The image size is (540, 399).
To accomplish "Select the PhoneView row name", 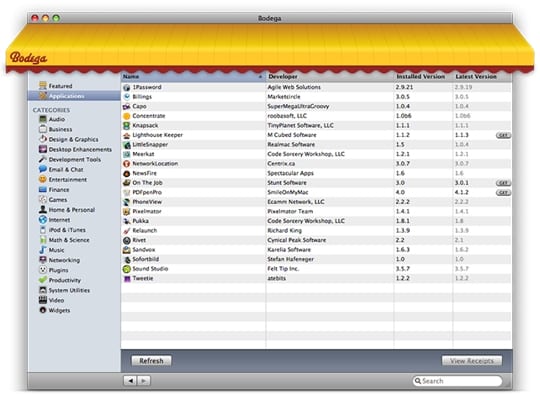I will coord(147,202).
